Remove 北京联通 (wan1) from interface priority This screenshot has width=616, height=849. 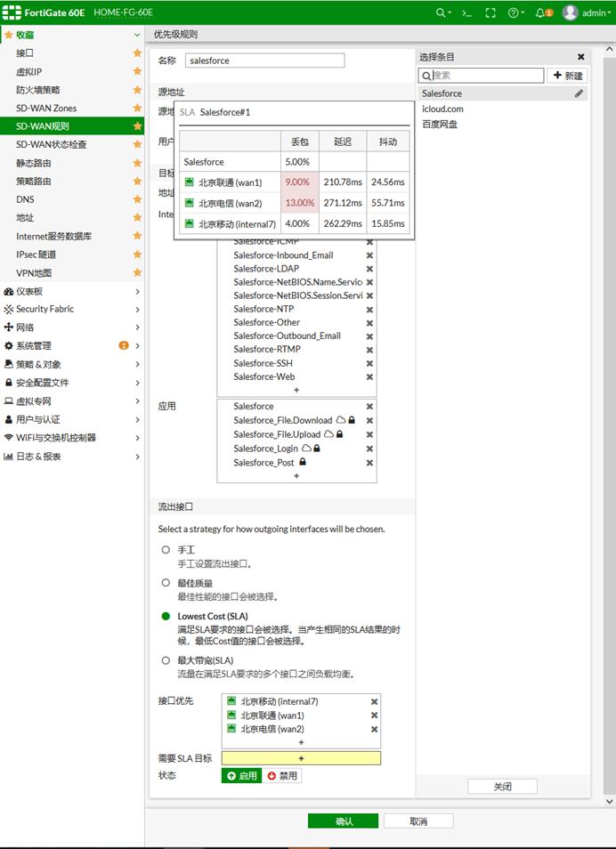[374, 716]
